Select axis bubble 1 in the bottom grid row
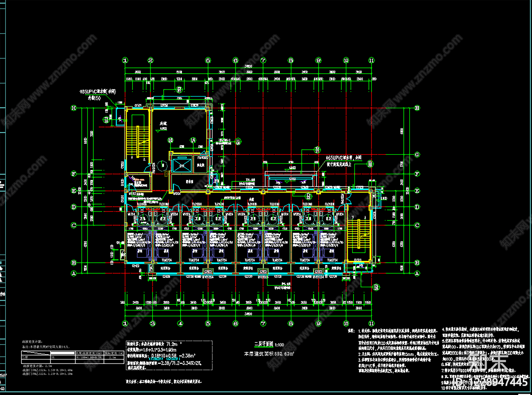Viewport: 532px width, 395px height. tap(125, 323)
